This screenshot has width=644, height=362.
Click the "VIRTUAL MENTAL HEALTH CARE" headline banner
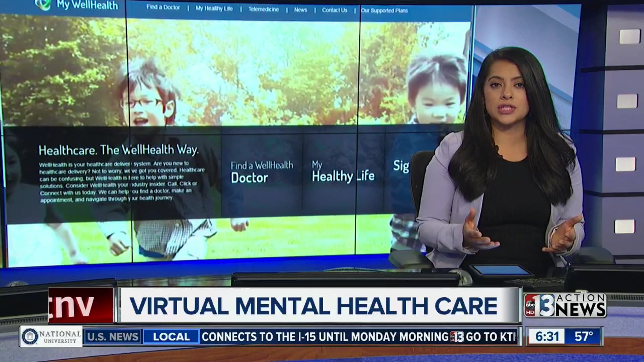(x=319, y=305)
